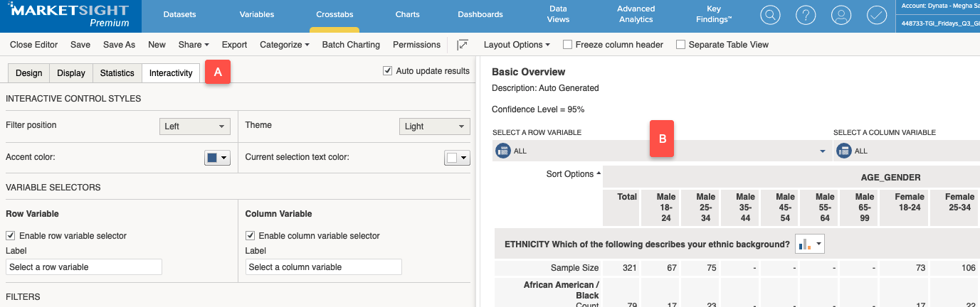Expand the Layout Options menu

pos(517,44)
